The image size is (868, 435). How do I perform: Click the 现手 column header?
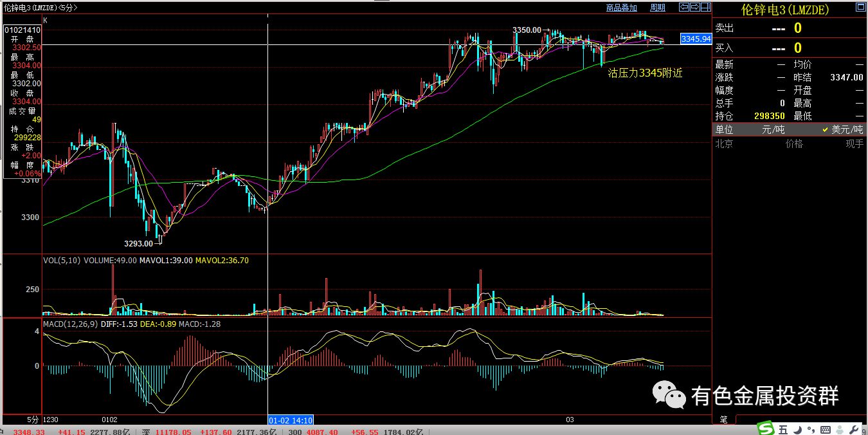(x=854, y=144)
